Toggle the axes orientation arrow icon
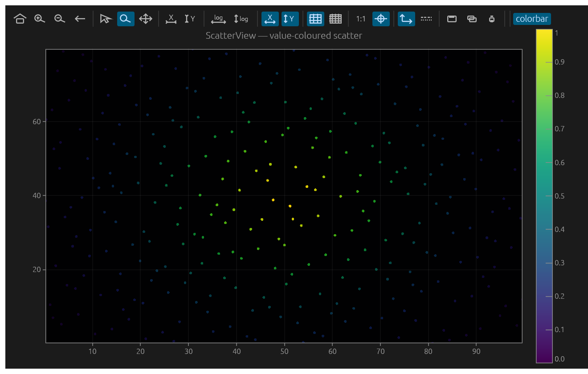Screen dimensions: 588x374 pos(406,19)
